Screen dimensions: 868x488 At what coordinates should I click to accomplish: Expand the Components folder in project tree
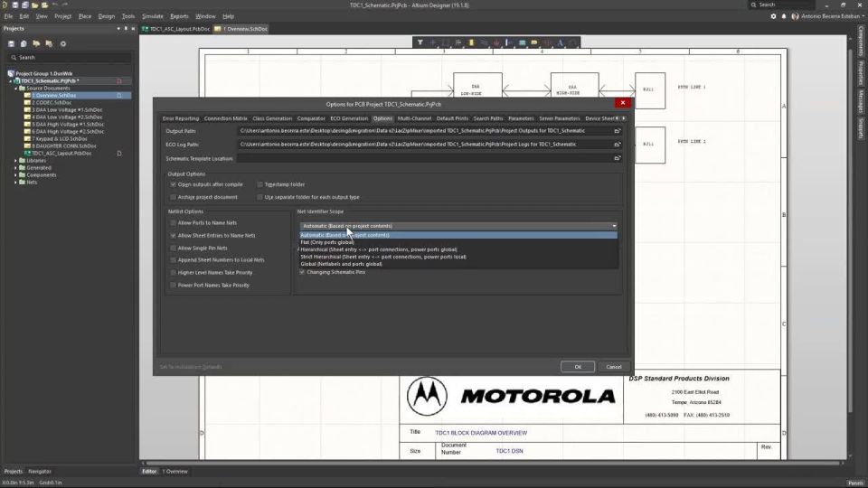pyautogui.click(x=15, y=174)
